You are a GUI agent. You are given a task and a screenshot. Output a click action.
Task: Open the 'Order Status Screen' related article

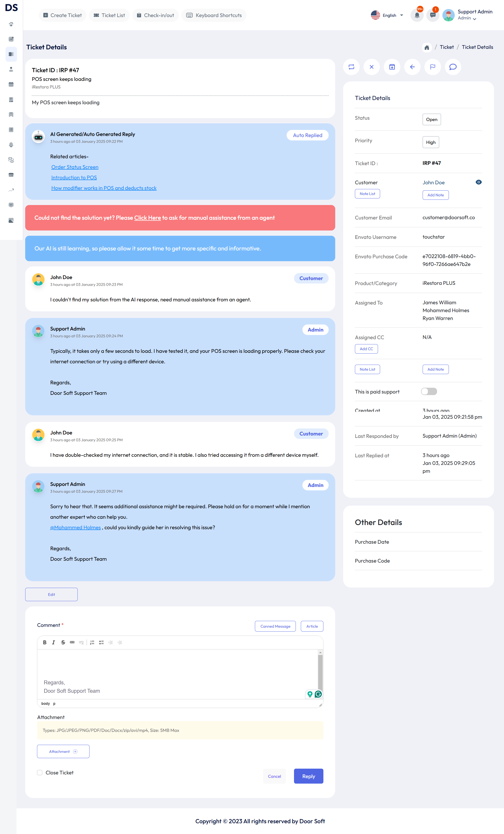coord(75,167)
